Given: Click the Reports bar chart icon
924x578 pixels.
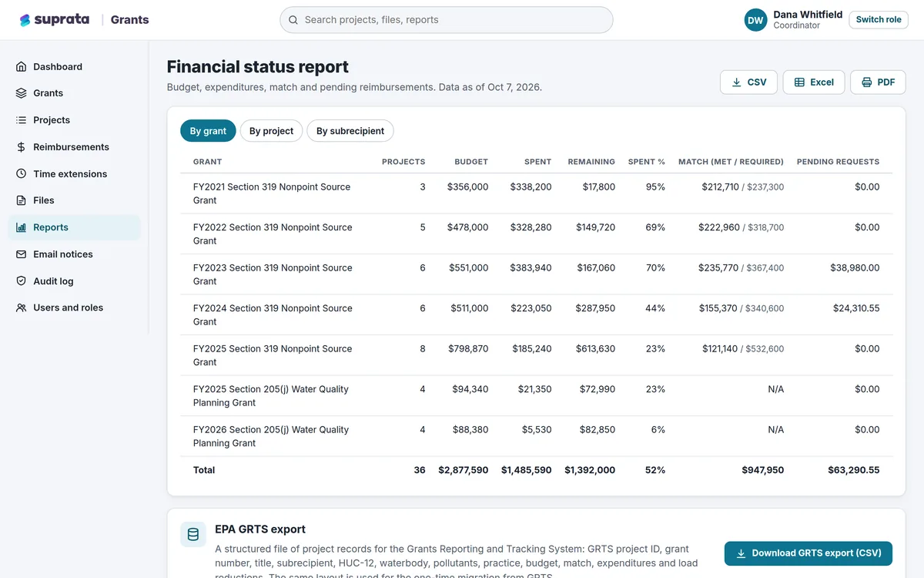Looking at the screenshot, I should click(x=22, y=227).
